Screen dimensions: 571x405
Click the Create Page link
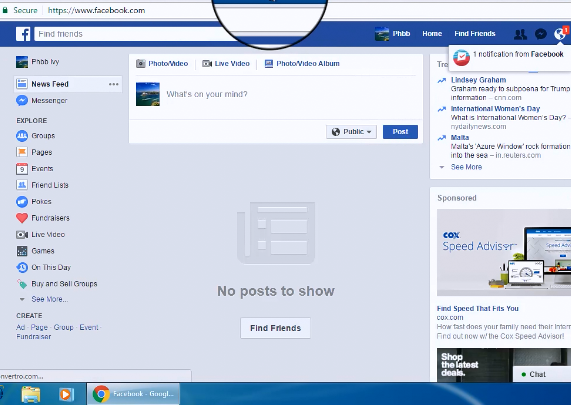click(39, 327)
